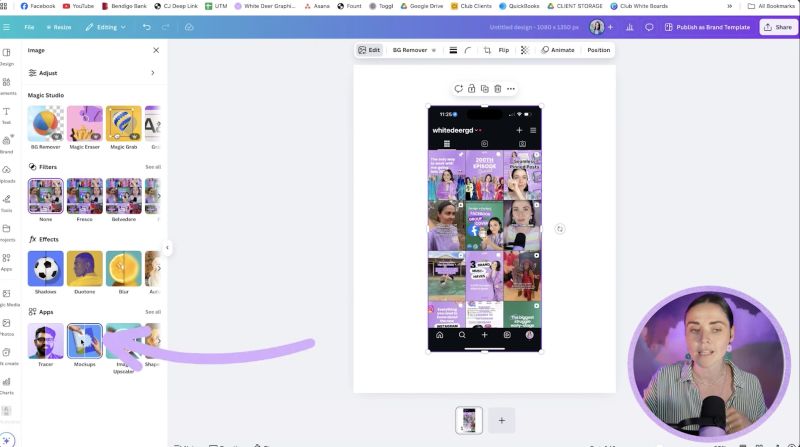
Task: Open the analytics bar chart icon
Action: click(x=630, y=27)
